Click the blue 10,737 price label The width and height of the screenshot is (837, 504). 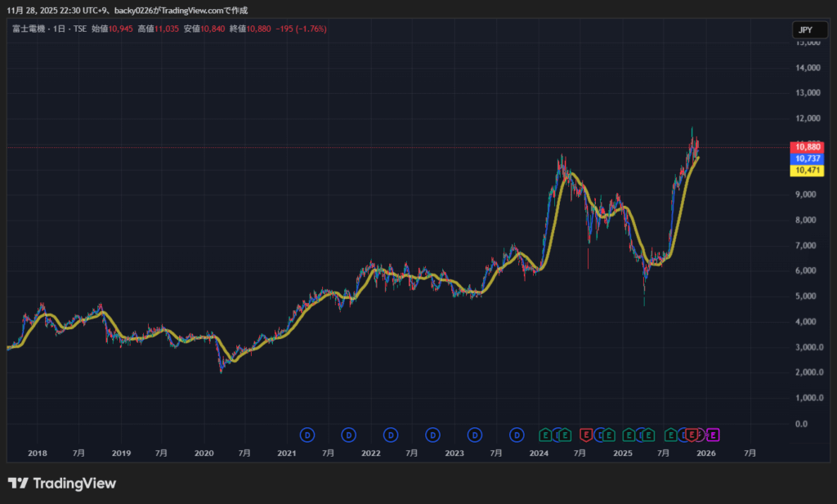(808, 158)
